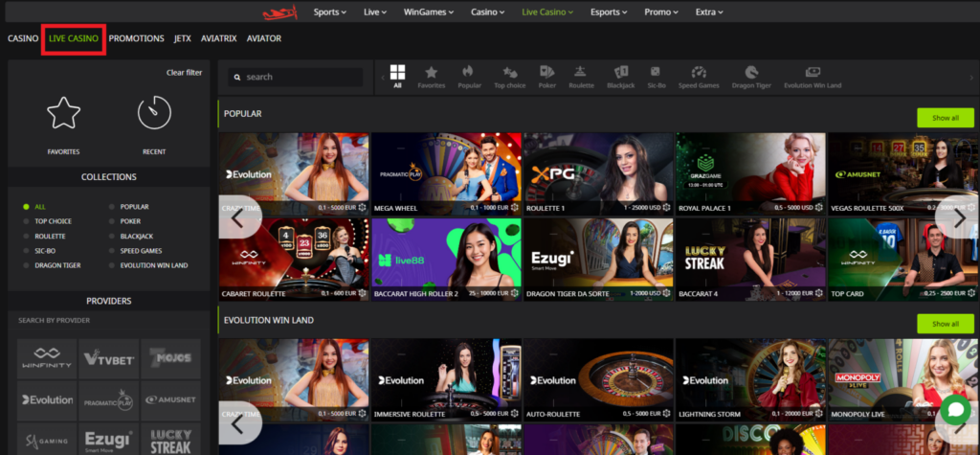Expand the Esports dropdown menu

click(x=609, y=11)
